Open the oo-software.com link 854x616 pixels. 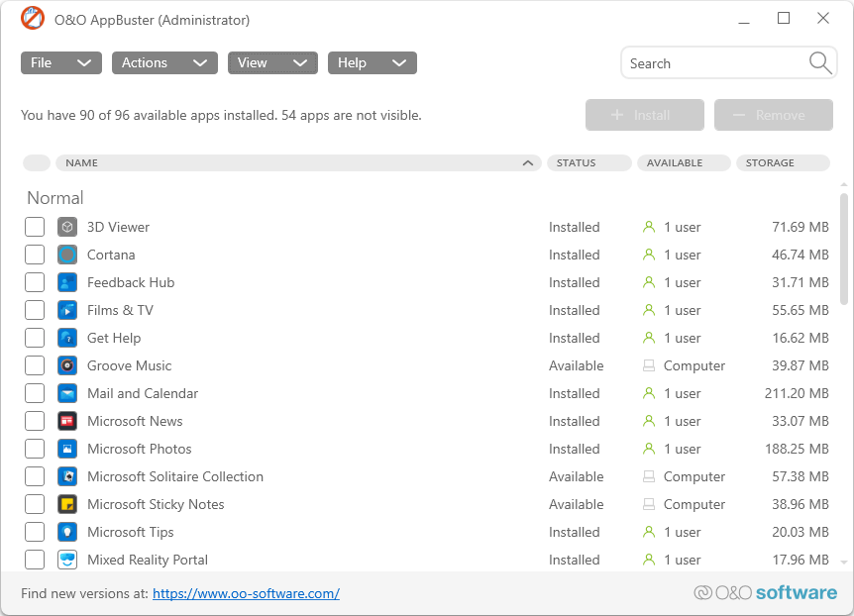246,593
